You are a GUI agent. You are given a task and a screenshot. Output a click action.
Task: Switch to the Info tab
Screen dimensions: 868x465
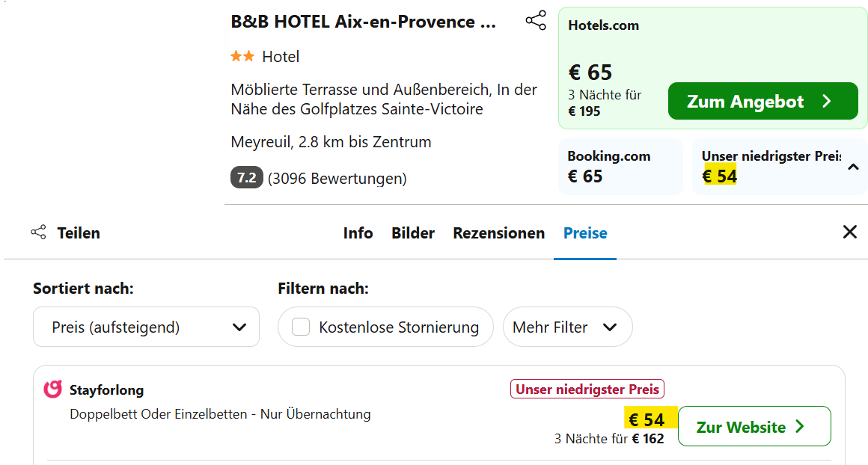[x=358, y=233]
